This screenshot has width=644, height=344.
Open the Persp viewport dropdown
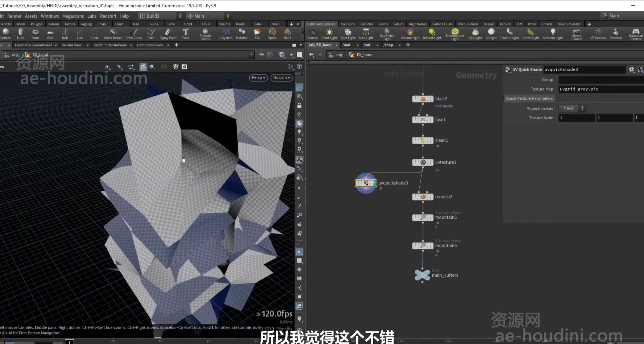click(x=258, y=78)
